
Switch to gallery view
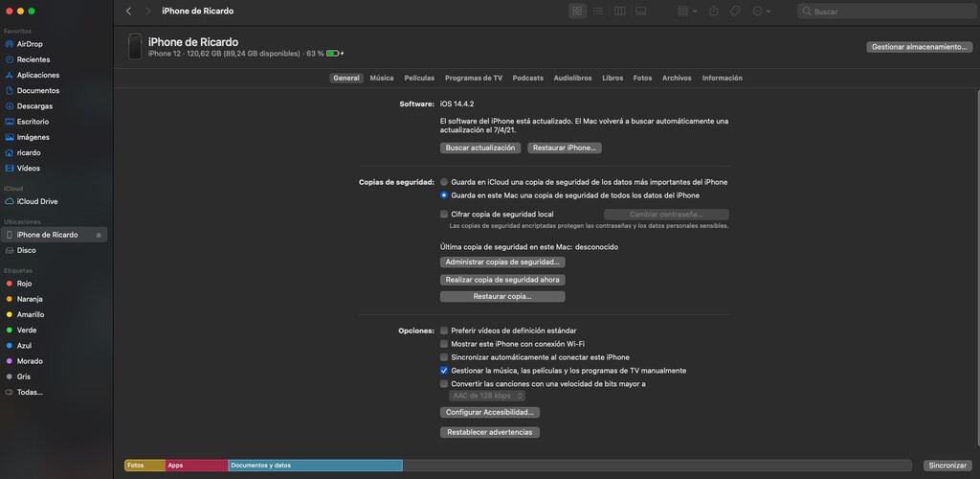[x=640, y=11]
